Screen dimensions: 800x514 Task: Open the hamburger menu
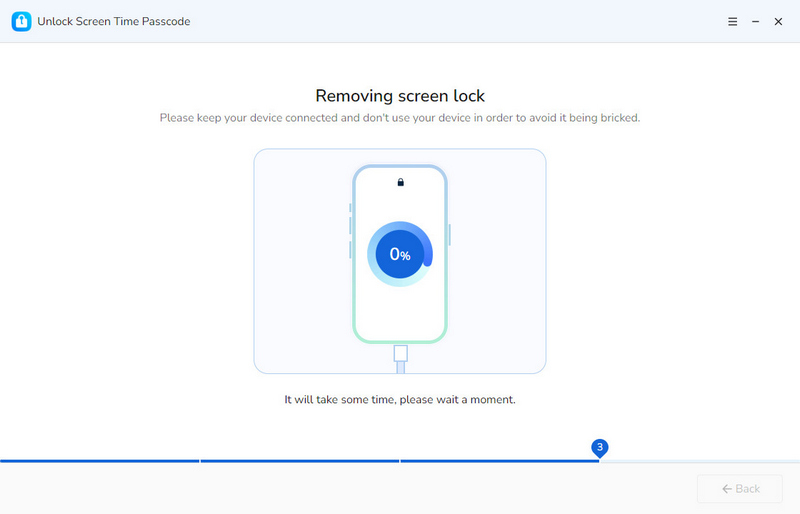click(732, 21)
